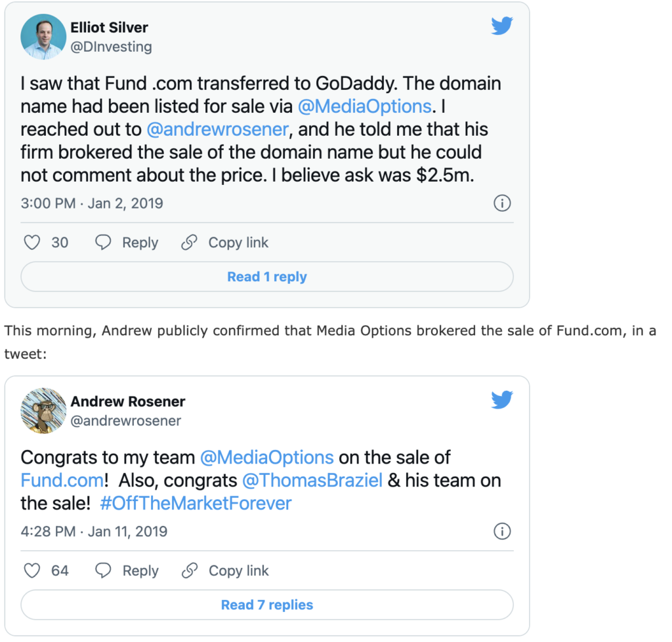Open Elliot Silver's profile photo
Screen dimensions: 672x642
click(43, 37)
